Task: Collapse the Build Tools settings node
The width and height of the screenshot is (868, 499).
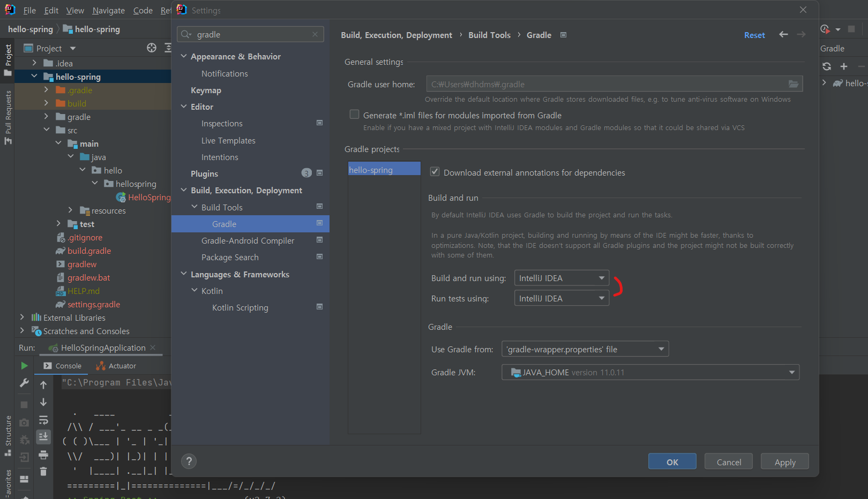Action: click(x=194, y=207)
